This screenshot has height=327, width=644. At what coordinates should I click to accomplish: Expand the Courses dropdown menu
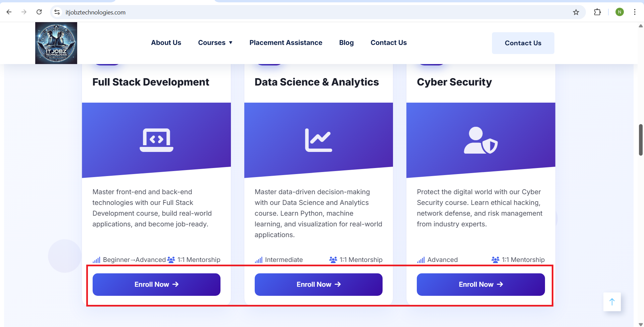tap(215, 43)
